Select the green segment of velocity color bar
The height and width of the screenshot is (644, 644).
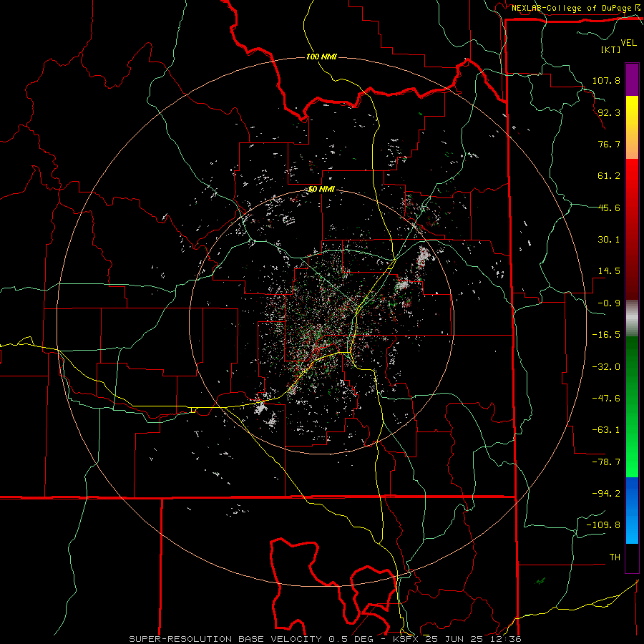632,406
